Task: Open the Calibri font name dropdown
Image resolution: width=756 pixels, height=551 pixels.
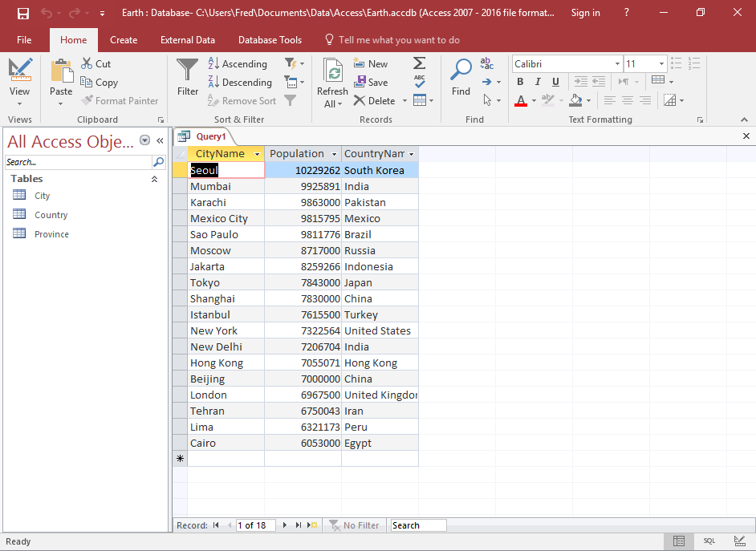Action: click(x=616, y=64)
